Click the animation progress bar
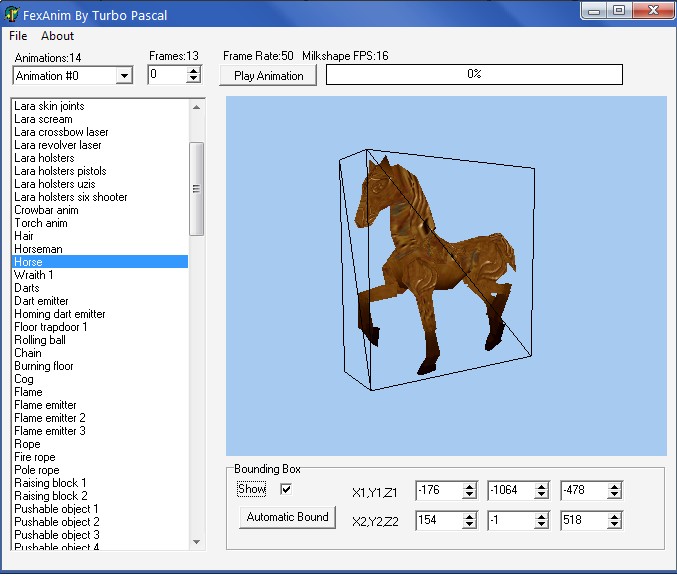Screen dimensions: 677x576 click(x=474, y=75)
